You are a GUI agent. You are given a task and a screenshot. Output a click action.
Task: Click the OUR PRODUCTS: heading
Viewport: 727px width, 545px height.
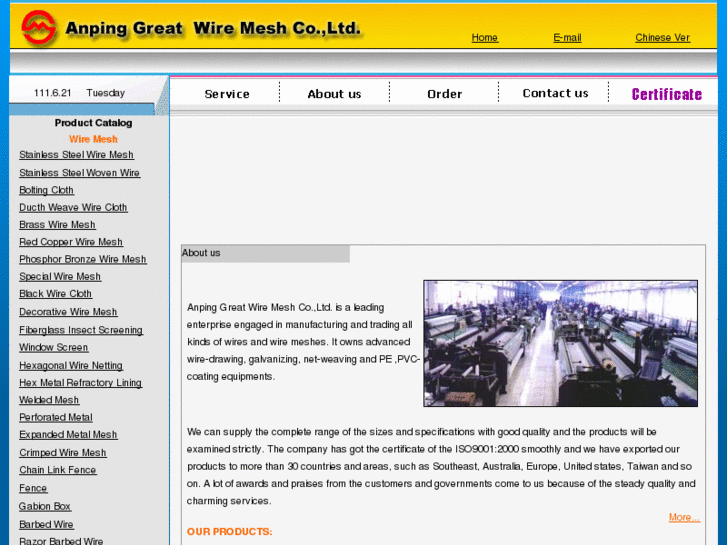[x=230, y=532]
